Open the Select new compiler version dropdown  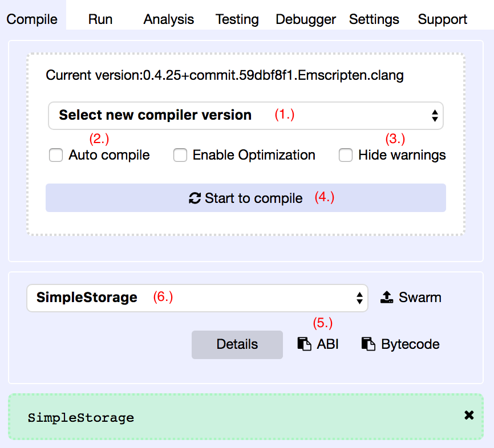(245, 116)
